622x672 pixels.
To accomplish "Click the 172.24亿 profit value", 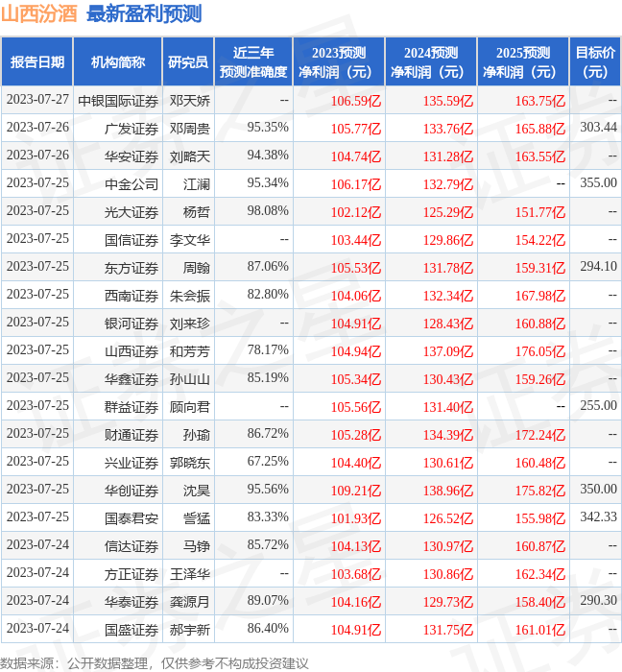I will point(540,435).
